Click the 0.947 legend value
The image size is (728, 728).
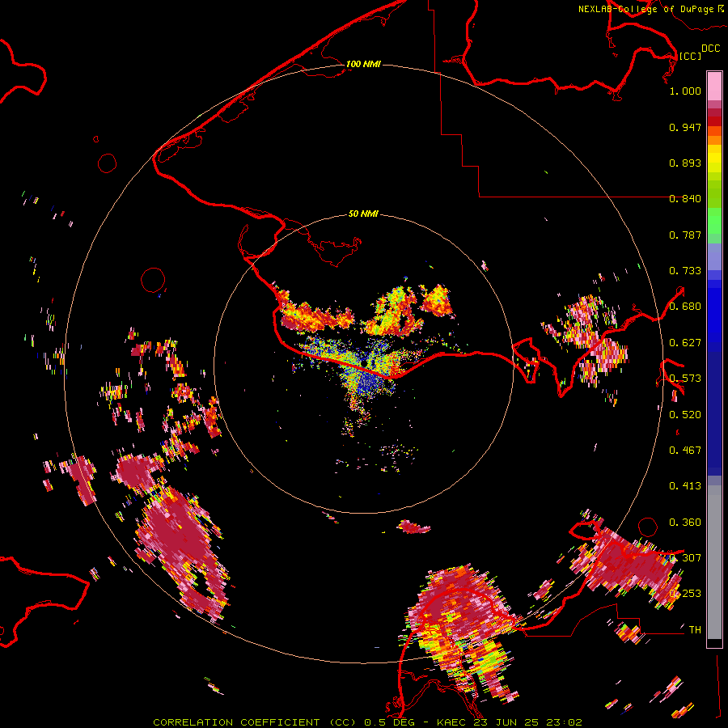click(685, 127)
